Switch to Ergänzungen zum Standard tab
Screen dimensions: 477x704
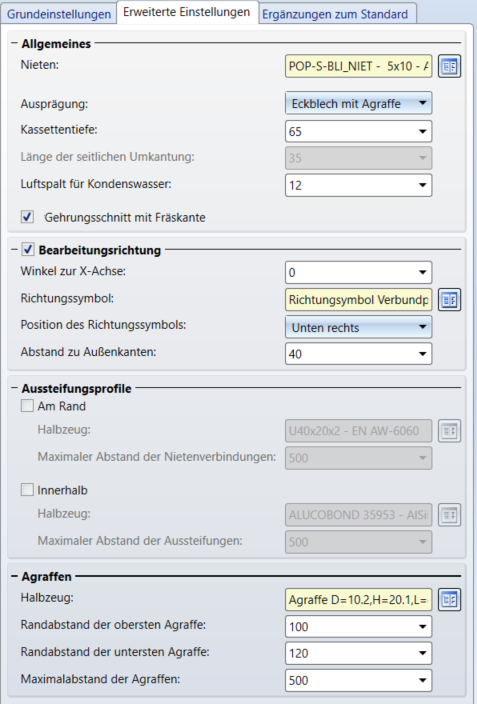[x=336, y=14]
